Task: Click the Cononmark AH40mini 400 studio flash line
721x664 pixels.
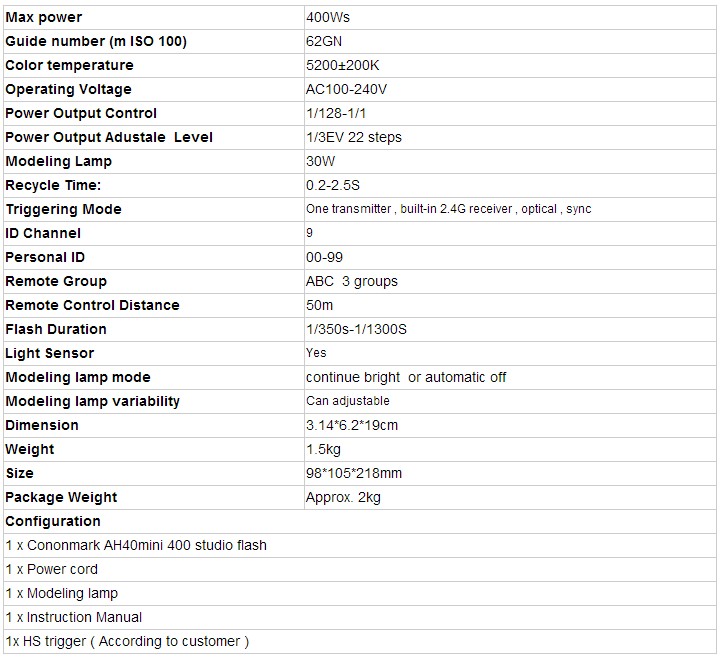Action: [136, 545]
